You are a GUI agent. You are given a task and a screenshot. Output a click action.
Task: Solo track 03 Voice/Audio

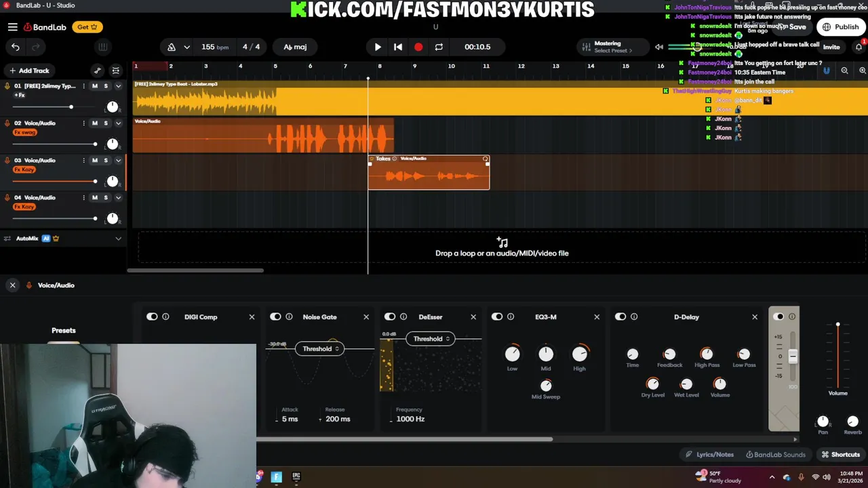[x=106, y=161]
